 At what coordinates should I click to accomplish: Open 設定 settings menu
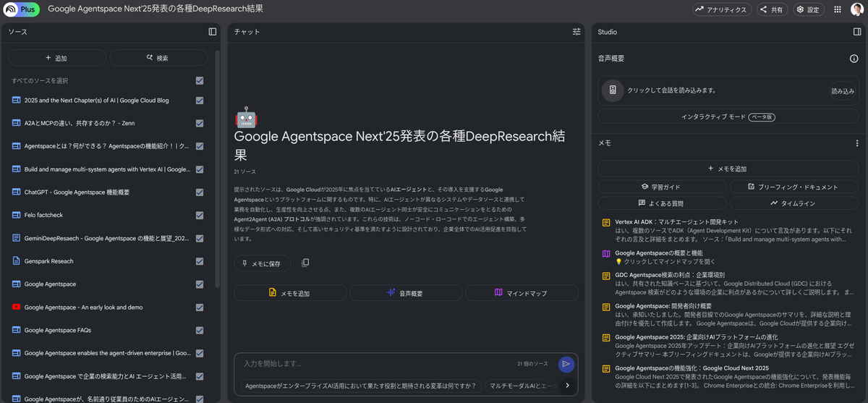tap(809, 9)
